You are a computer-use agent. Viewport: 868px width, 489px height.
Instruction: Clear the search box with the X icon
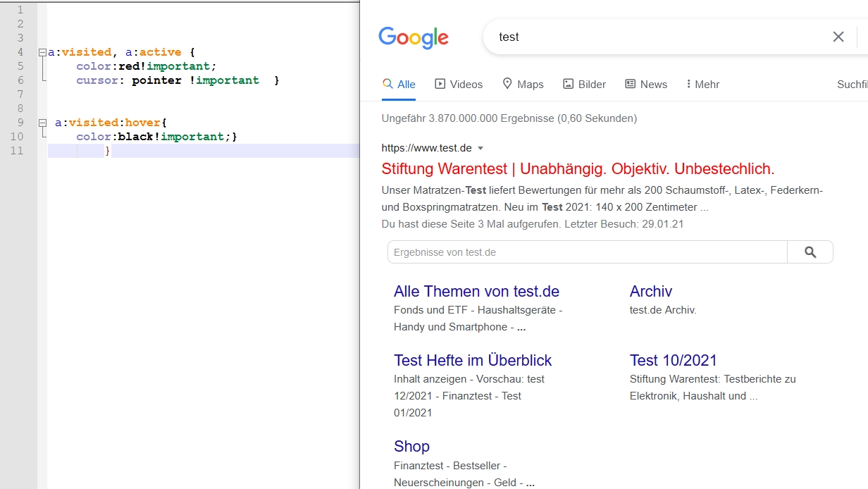click(x=838, y=37)
